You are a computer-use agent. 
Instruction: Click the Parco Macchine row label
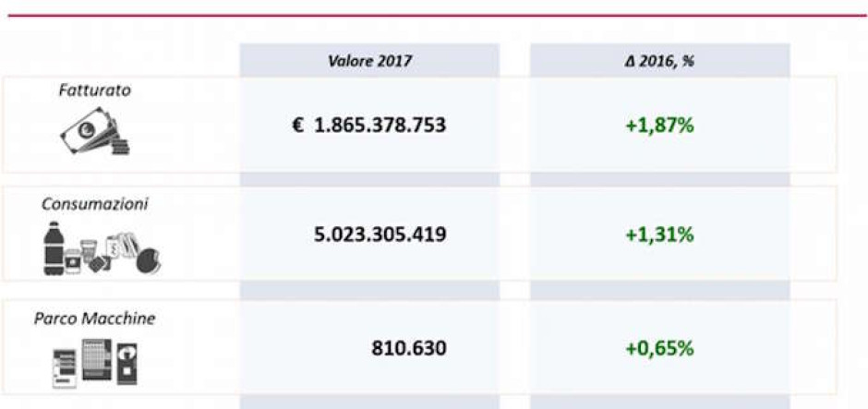tap(94, 319)
